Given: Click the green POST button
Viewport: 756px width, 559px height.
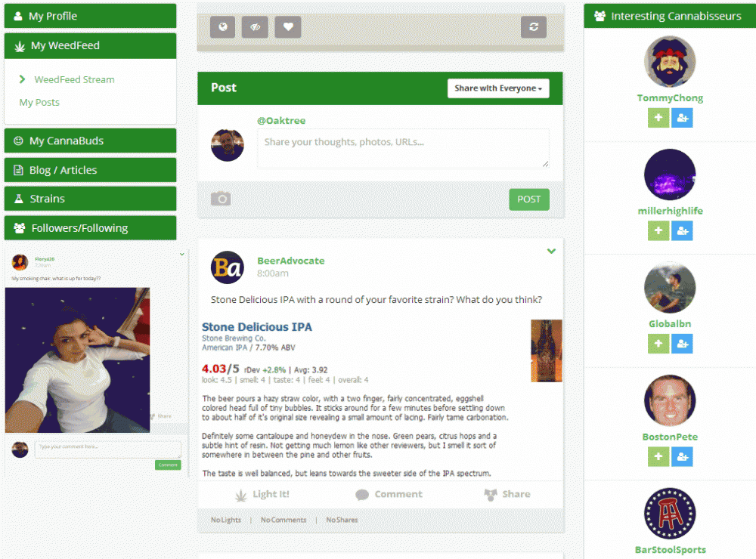Looking at the screenshot, I should [529, 199].
